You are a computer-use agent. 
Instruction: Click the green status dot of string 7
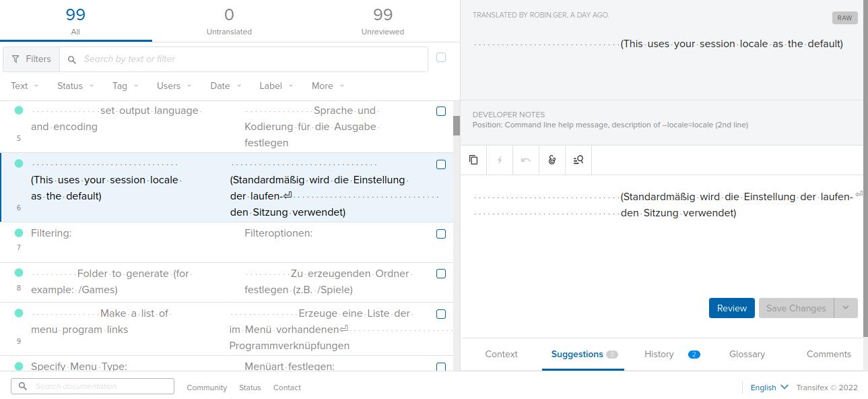point(19,233)
